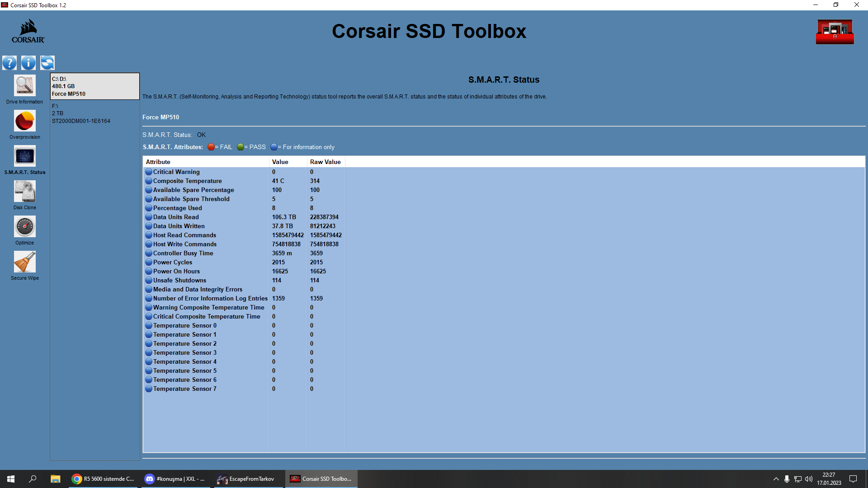Image resolution: width=868 pixels, height=488 pixels.
Task: Select the Force MP510 480.1 GB drive
Action: [x=94, y=86]
